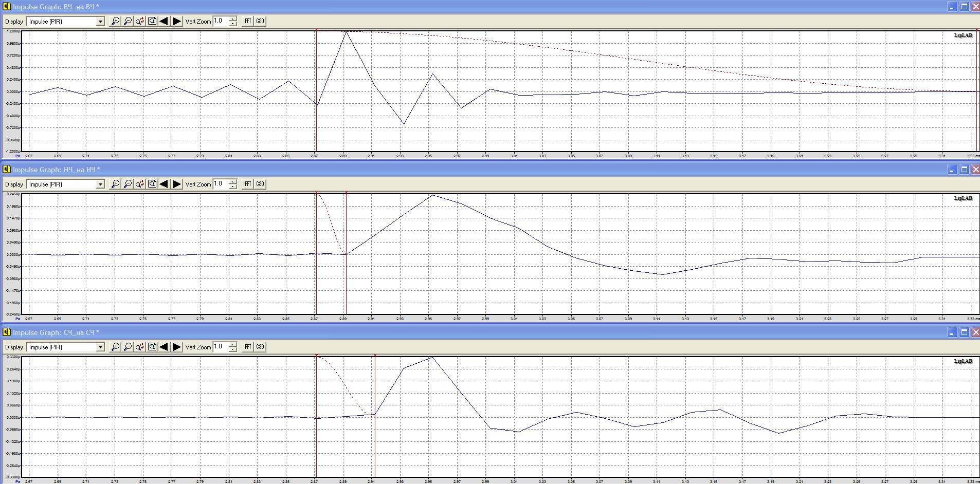
Task: Open Display dropdown in СЧ graph window
Action: point(100,347)
